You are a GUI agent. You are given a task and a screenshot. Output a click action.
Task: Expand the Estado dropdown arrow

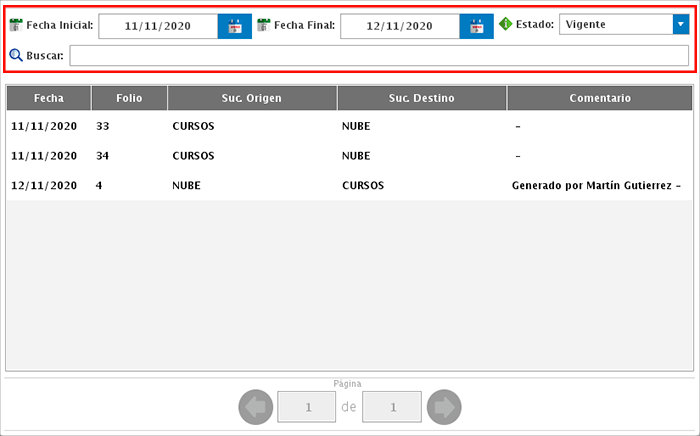coord(679,23)
